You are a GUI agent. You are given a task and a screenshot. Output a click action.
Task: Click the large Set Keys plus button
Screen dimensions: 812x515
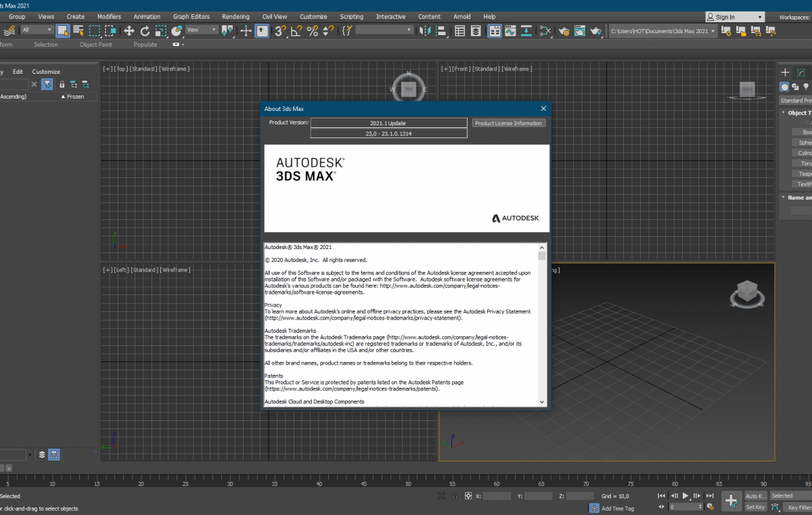pyautogui.click(x=731, y=501)
